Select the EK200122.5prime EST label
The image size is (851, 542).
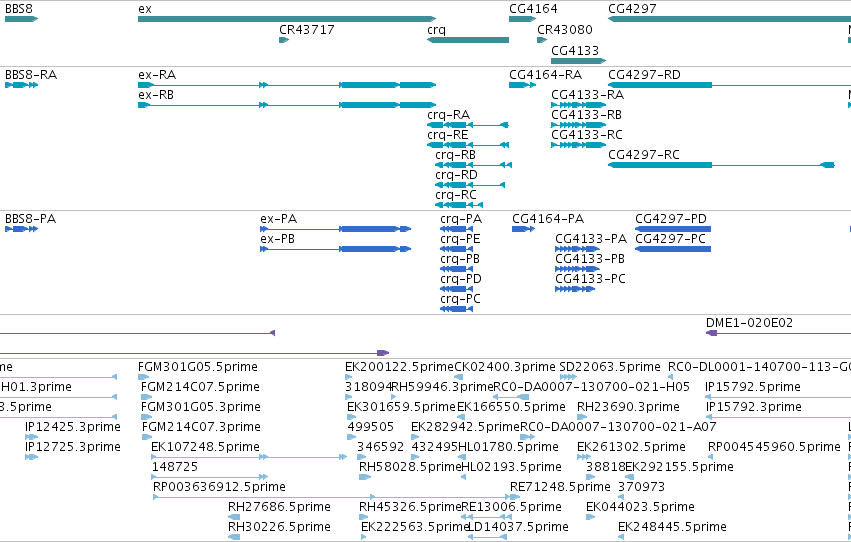pyautogui.click(x=399, y=367)
